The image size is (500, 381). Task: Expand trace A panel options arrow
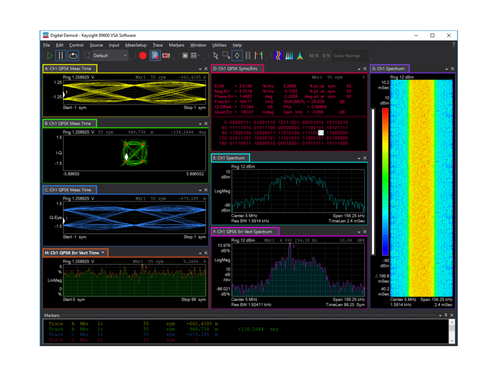click(200, 69)
